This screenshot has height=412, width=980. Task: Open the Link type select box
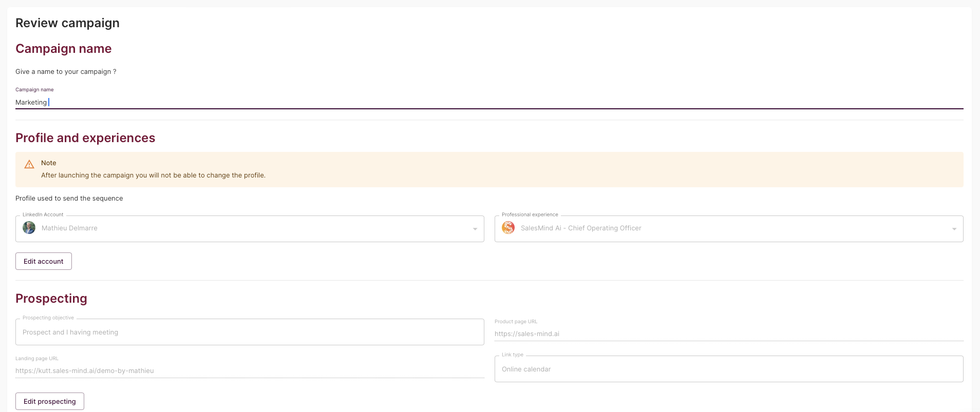(729, 369)
